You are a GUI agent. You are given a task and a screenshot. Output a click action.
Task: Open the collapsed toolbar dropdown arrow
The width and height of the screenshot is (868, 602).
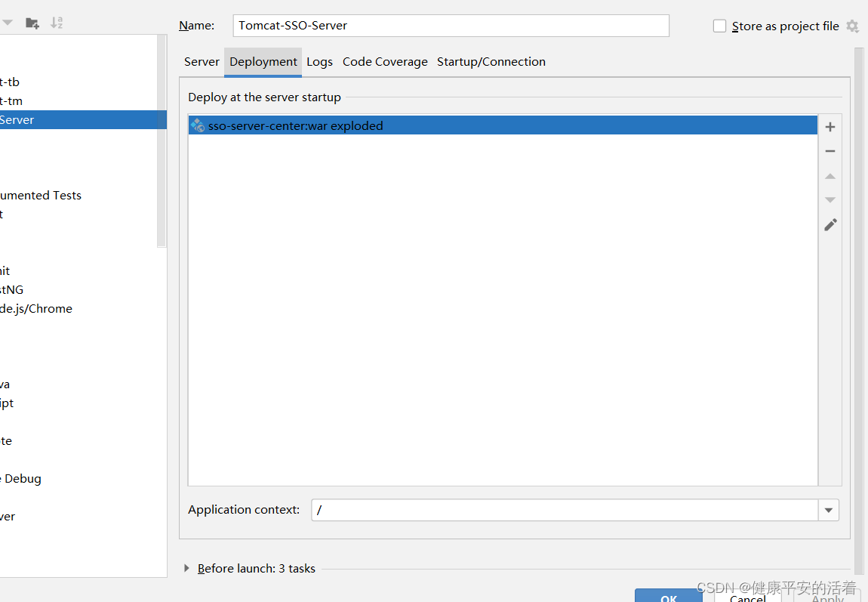pyautogui.click(x=6, y=22)
